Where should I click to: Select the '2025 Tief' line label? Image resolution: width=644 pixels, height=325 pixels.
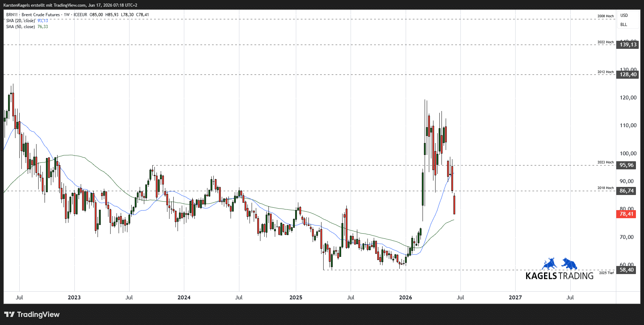[x=606, y=273]
